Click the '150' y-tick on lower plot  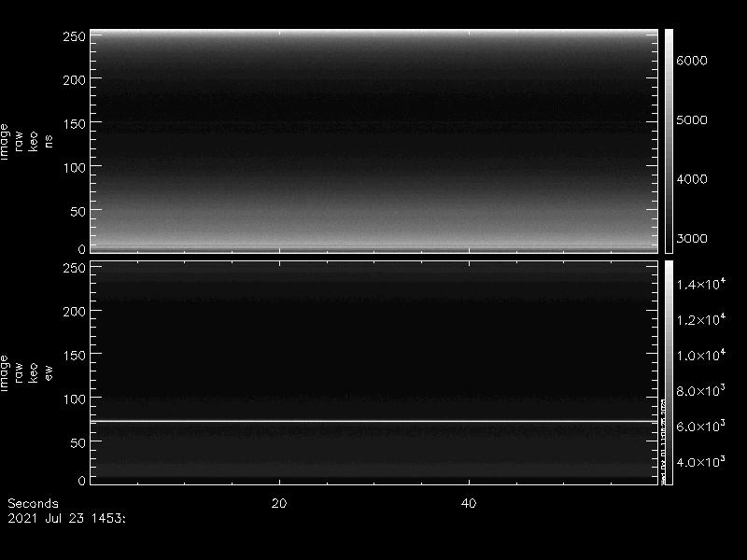[75, 355]
